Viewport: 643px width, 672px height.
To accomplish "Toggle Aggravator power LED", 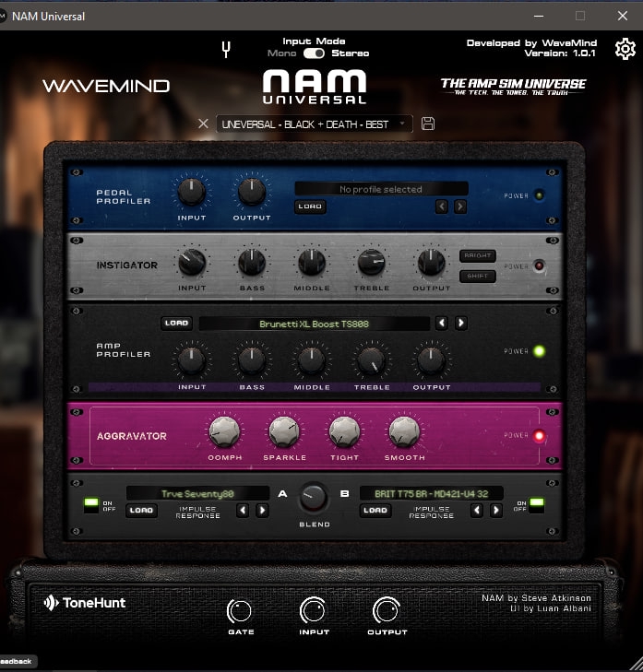I will tap(539, 435).
